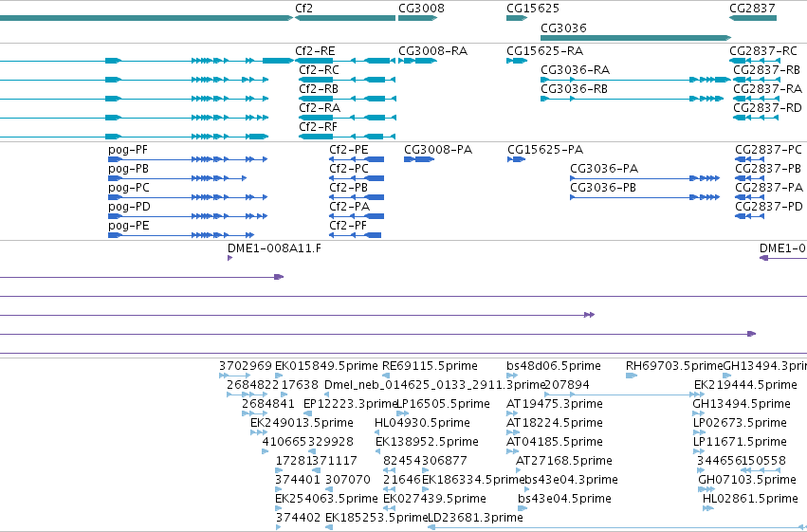Click the bs48d06.5prime EST label
This screenshot has height=532, width=807.
(x=554, y=366)
